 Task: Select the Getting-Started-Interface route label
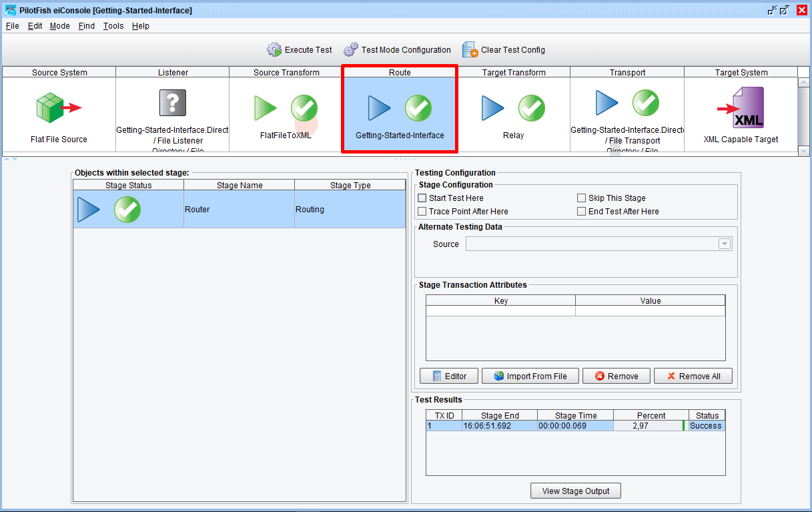400,136
